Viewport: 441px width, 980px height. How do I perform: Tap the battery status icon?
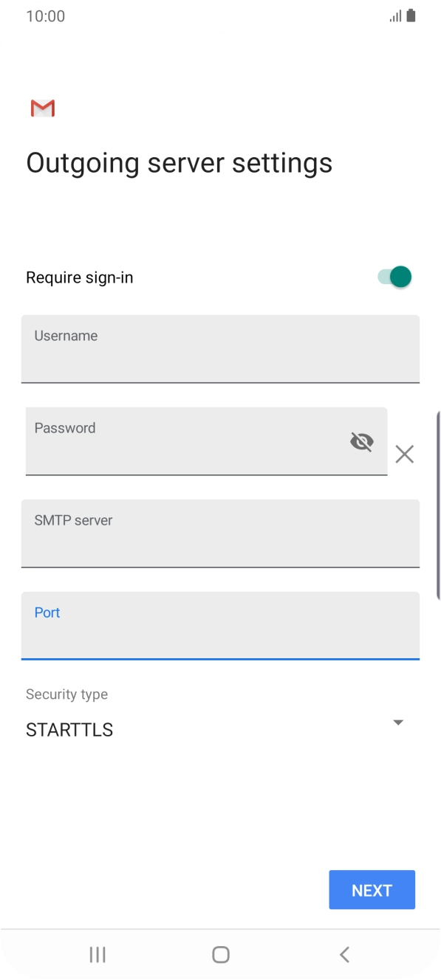pyautogui.click(x=411, y=15)
